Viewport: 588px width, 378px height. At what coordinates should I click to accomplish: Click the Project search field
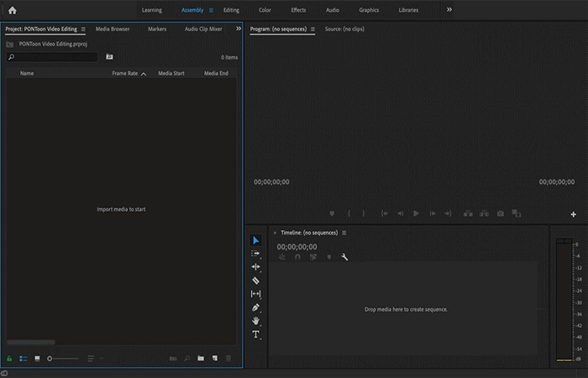pos(52,57)
